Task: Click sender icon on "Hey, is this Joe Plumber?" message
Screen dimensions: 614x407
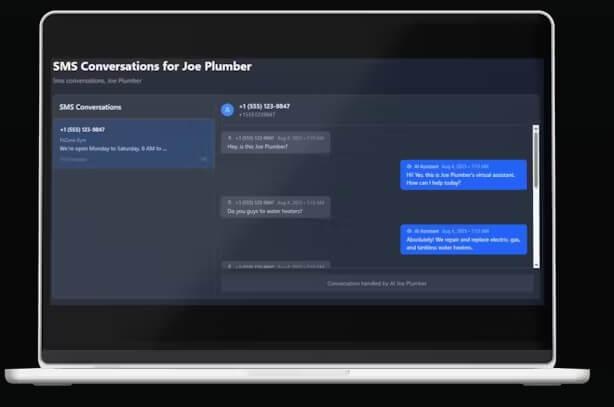Action: [x=230, y=137]
